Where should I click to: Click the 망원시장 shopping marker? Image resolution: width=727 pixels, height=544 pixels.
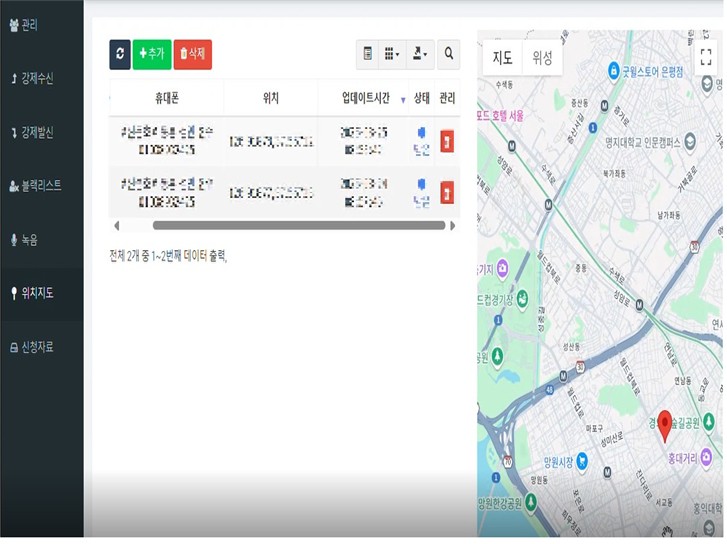coord(581,461)
